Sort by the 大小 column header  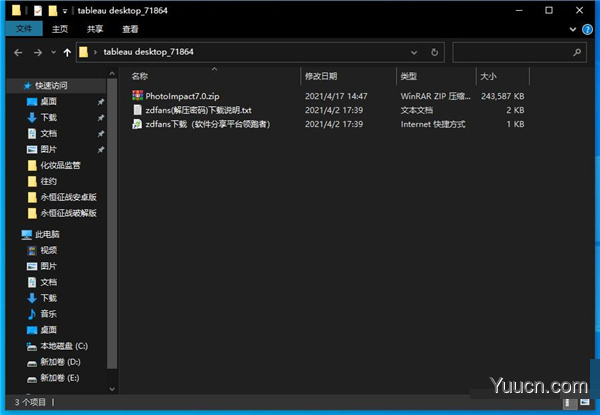click(488, 76)
